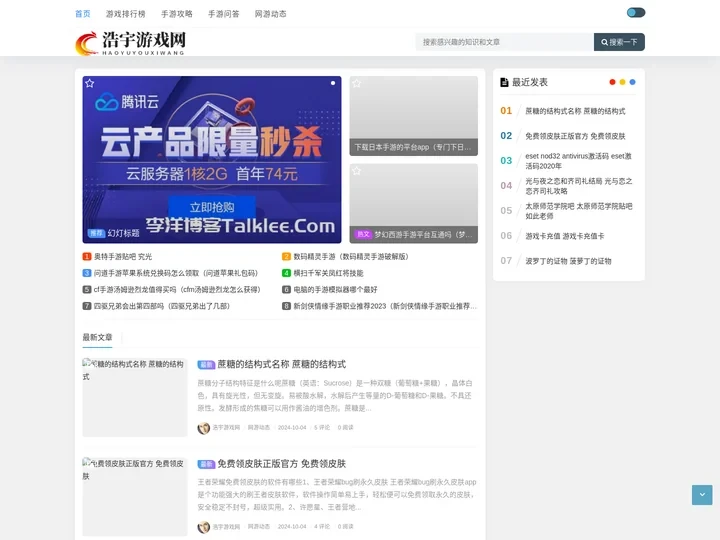Select the 网游动态 menu item
The image size is (720, 540).
point(270,14)
